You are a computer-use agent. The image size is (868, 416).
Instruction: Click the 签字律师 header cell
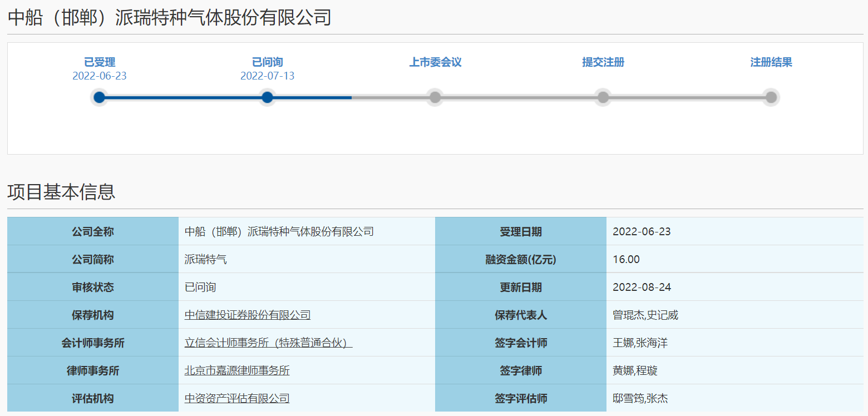[521, 370]
